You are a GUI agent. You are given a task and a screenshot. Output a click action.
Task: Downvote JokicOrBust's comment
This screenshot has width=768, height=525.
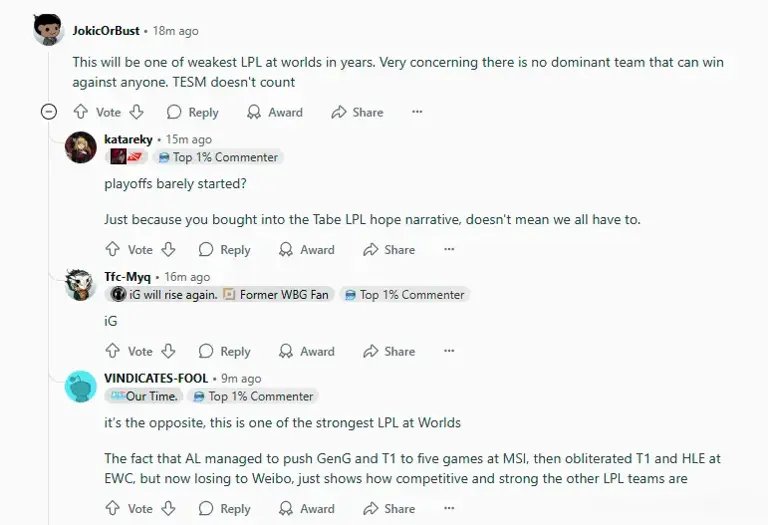click(137, 112)
